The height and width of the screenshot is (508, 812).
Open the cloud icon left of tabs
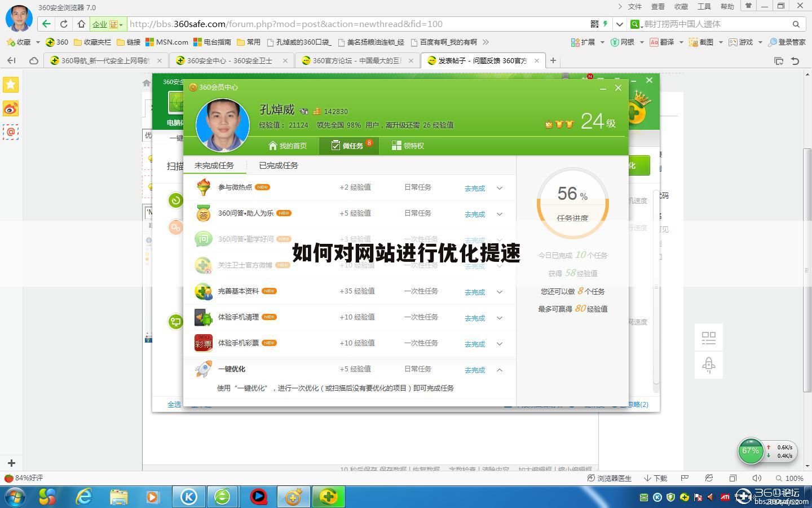coord(34,60)
